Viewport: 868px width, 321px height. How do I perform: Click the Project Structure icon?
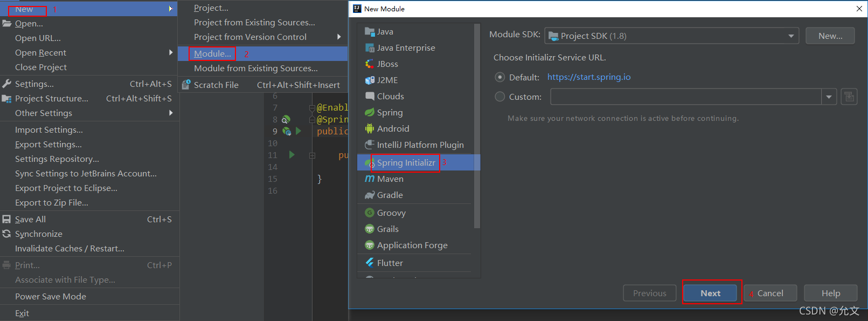point(7,99)
